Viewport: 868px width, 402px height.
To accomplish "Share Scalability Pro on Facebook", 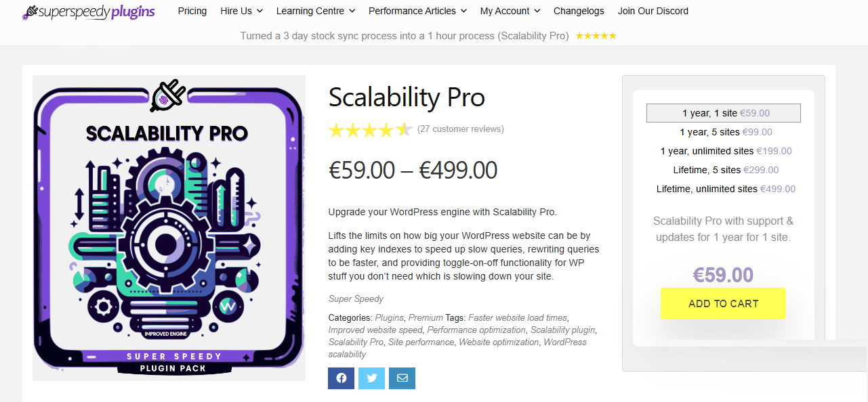I will click(341, 378).
